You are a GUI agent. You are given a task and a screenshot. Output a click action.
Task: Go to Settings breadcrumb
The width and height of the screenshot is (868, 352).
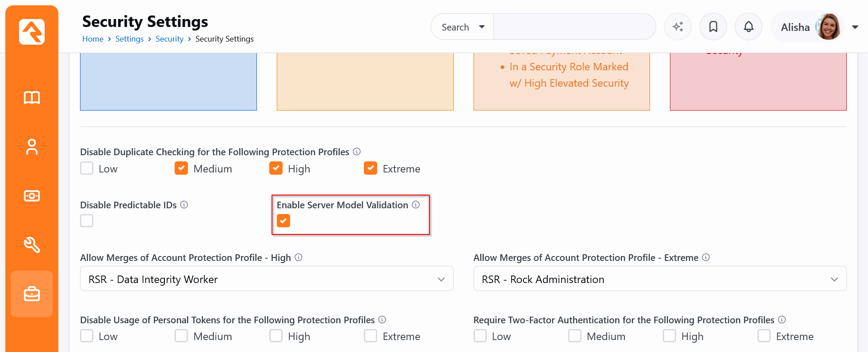pos(130,39)
